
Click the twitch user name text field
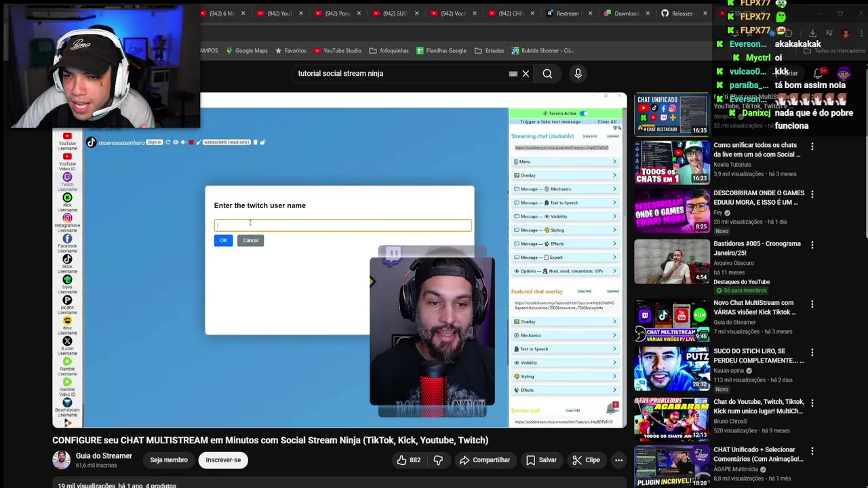click(x=342, y=225)
